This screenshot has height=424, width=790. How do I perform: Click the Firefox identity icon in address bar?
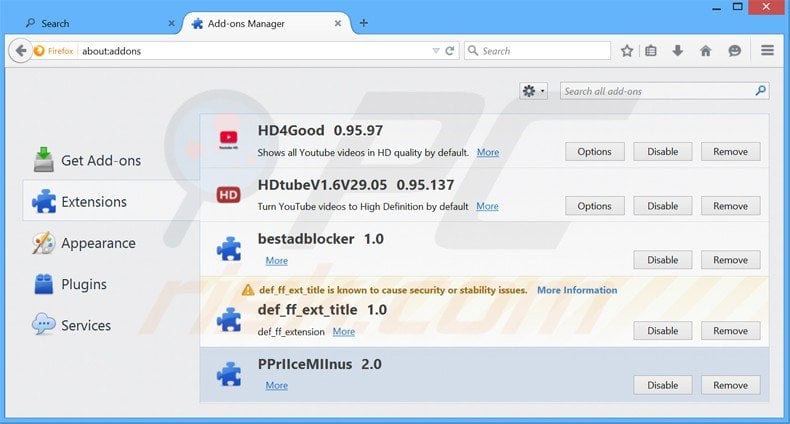coord(39,51)
